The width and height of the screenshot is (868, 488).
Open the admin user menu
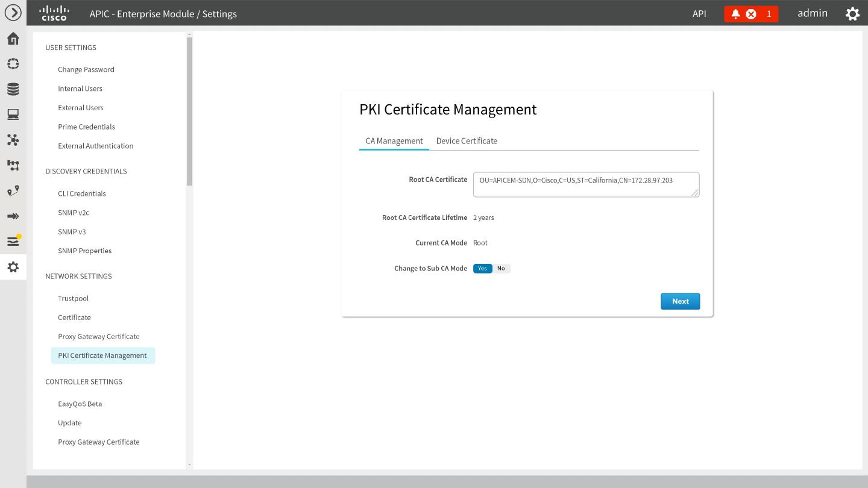tap(813, 13)
